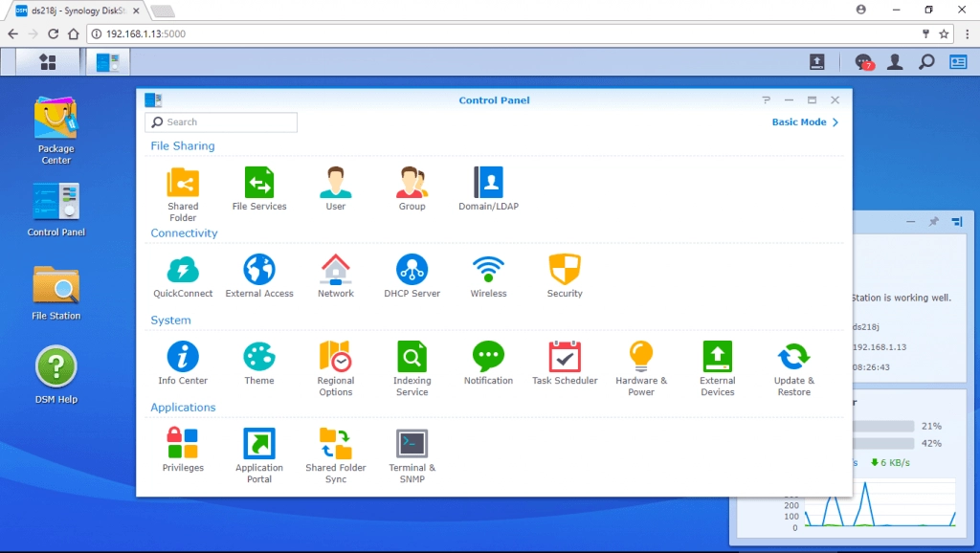This screenshot has height=553, width=980.
Task: Collapse the system health widget
Action: coord(910,220)
